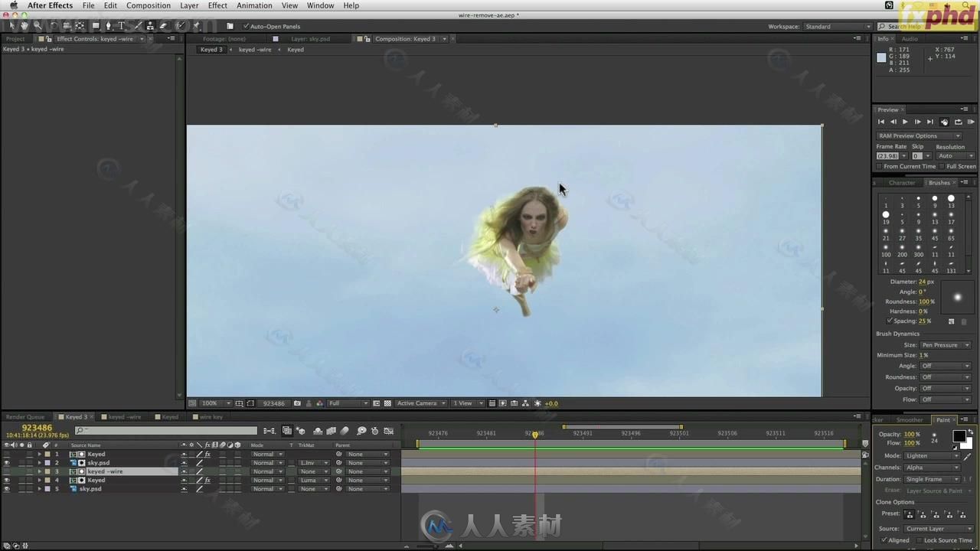Jump to last frame in Preview panel

tap(930, 122)
